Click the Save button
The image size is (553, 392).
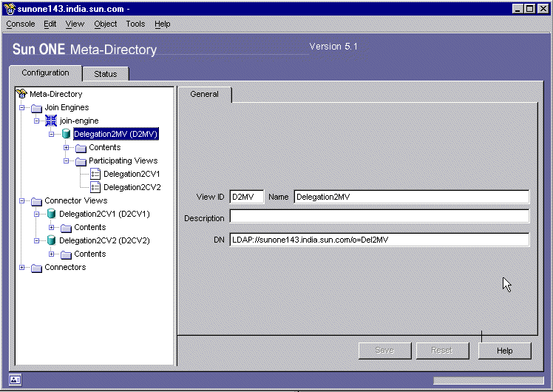384,351
